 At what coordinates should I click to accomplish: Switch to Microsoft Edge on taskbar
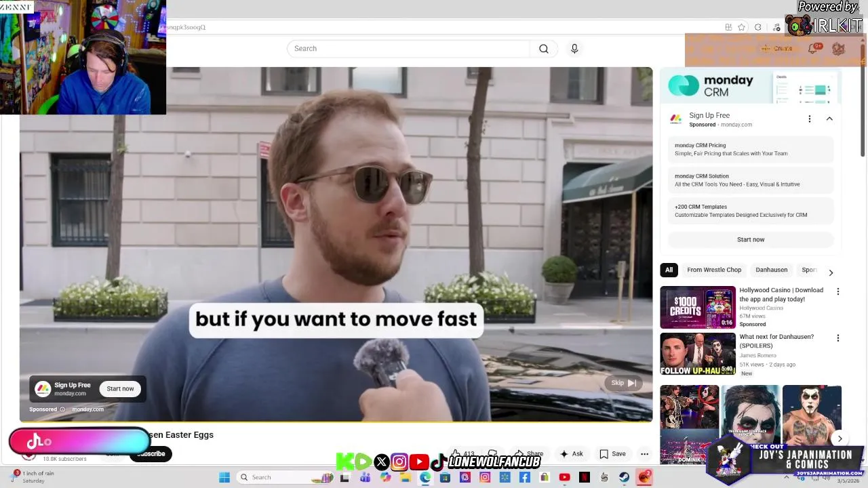(425, 477)
